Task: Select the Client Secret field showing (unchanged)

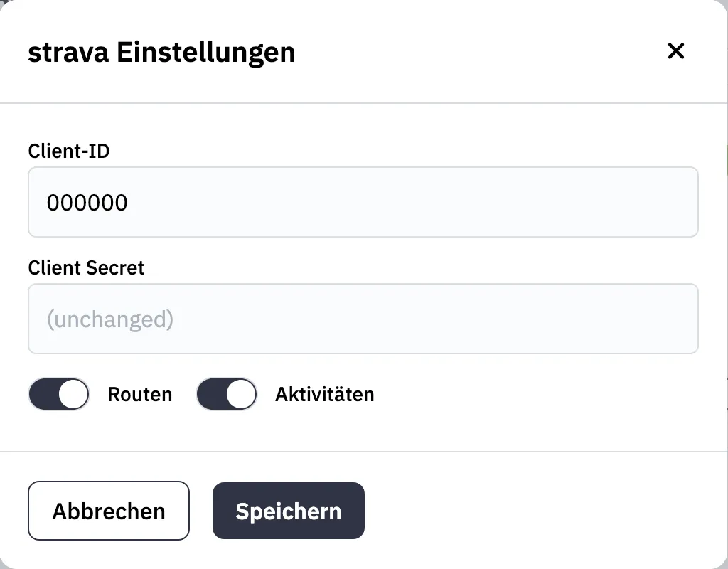Action: tap(363, 319)
